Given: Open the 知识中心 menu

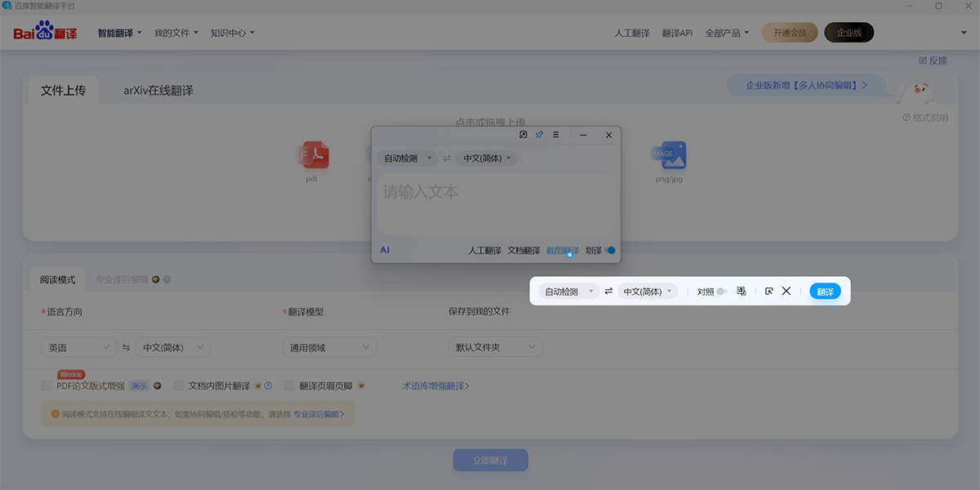Looking at the screenshot, I should coord(232,33).
